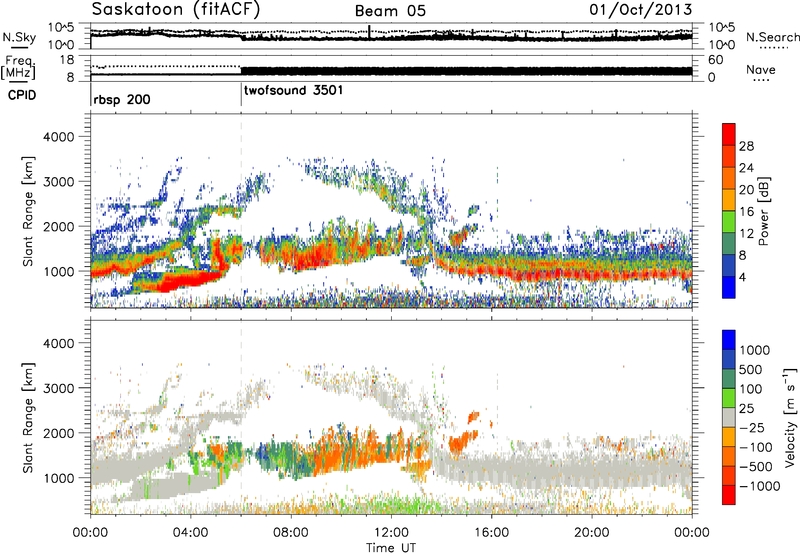
Task: Click the red top segment of the Power colorbar
Action: coord(729,134)
